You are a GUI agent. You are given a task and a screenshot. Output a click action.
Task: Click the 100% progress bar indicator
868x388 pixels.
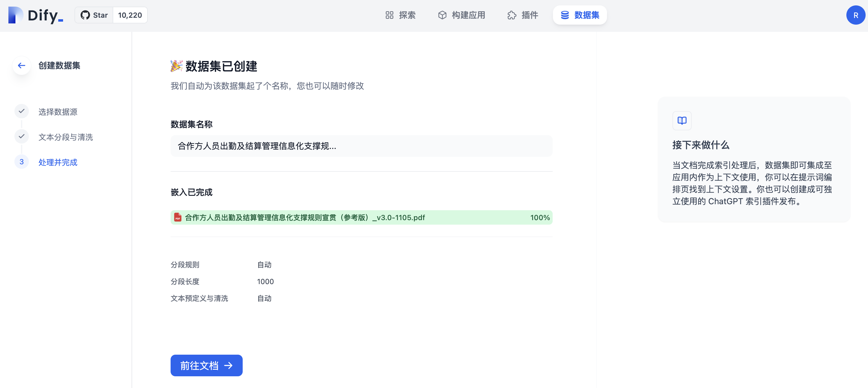(x=539, y=218)
